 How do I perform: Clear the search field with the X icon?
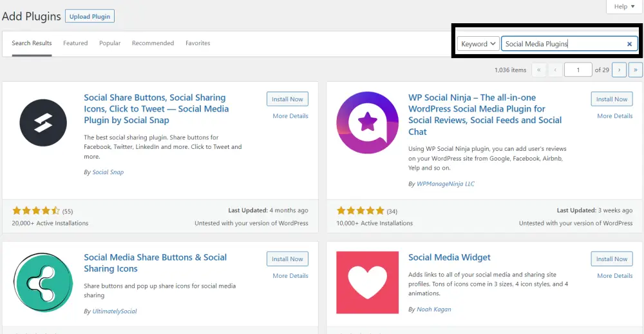(629, 44)
